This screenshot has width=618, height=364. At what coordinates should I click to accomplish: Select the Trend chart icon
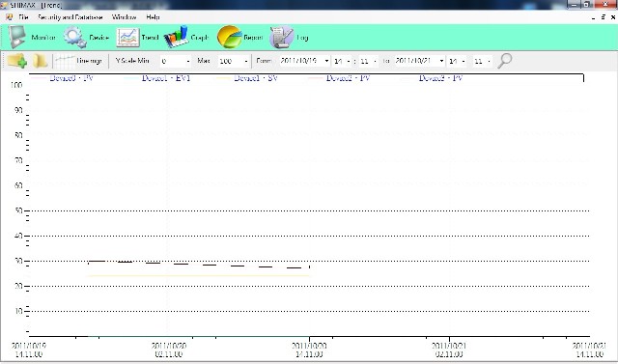[x=127, y=38]
